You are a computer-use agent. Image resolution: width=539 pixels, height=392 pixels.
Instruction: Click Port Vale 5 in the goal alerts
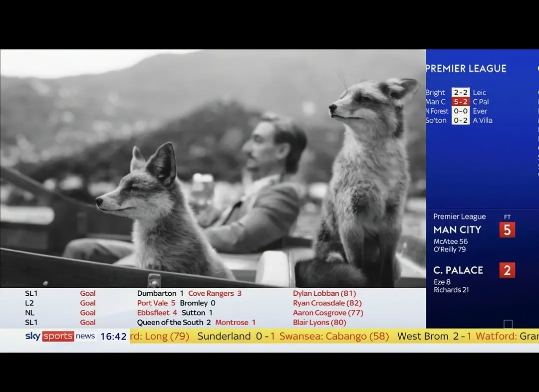[x=156, y=303]
